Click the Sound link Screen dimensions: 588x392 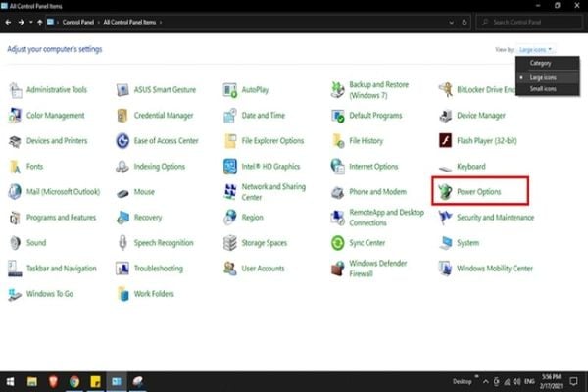click(36, 243)
